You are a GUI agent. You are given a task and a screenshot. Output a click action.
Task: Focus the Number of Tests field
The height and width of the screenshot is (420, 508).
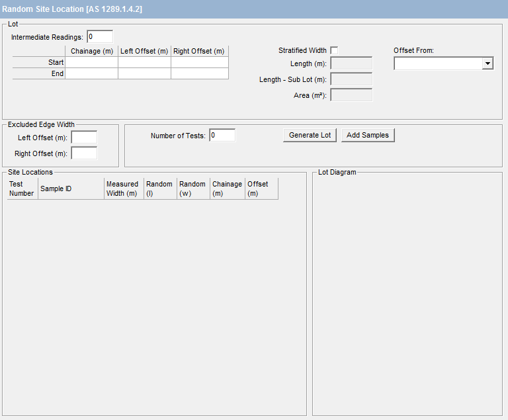222,136
